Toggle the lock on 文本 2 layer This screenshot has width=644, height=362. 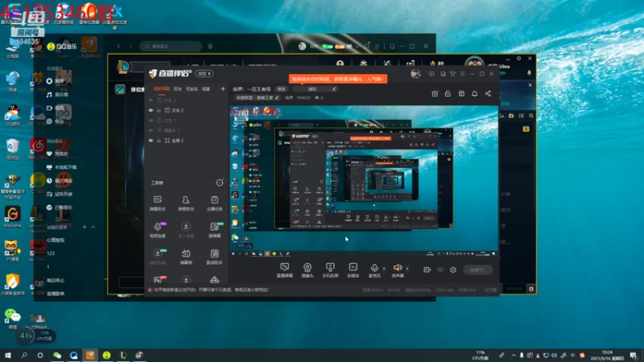tap(159, 110)
